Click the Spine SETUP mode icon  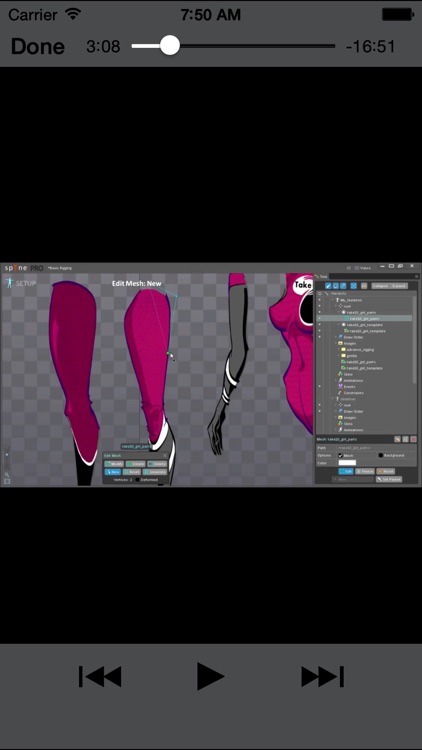9,283
